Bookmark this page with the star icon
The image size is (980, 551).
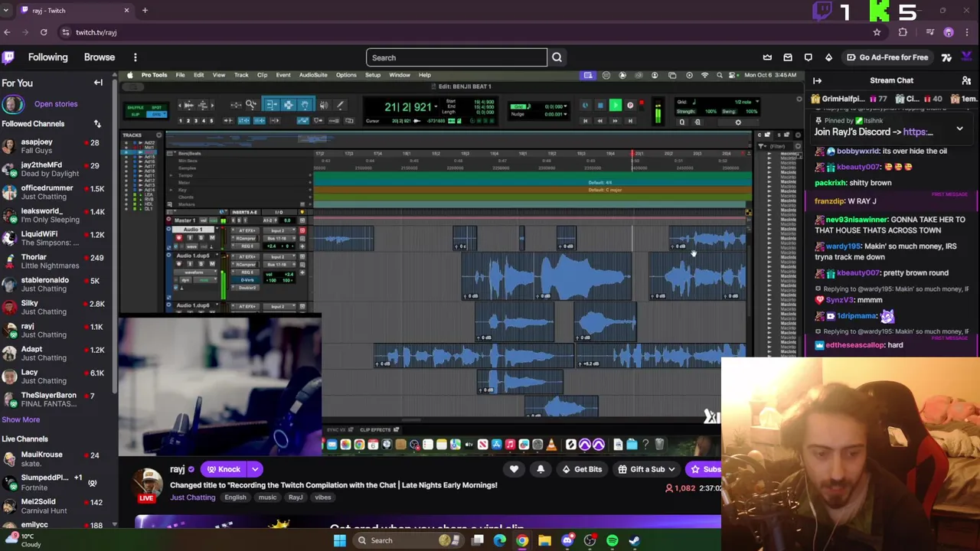coord(877,32)
